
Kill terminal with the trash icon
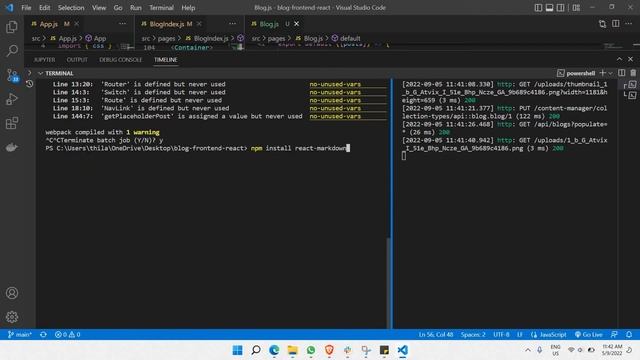click(x=633, y=73)
